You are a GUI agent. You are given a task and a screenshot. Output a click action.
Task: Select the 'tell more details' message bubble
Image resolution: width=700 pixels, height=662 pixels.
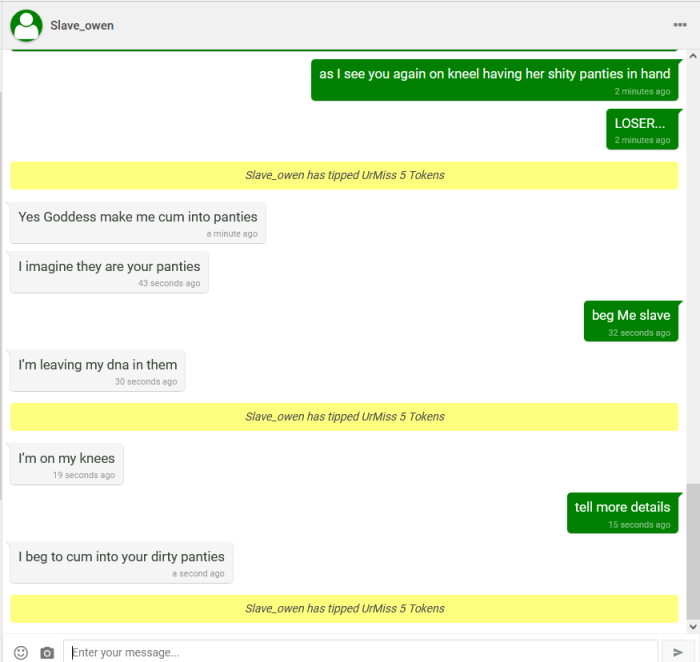point(622,513)
